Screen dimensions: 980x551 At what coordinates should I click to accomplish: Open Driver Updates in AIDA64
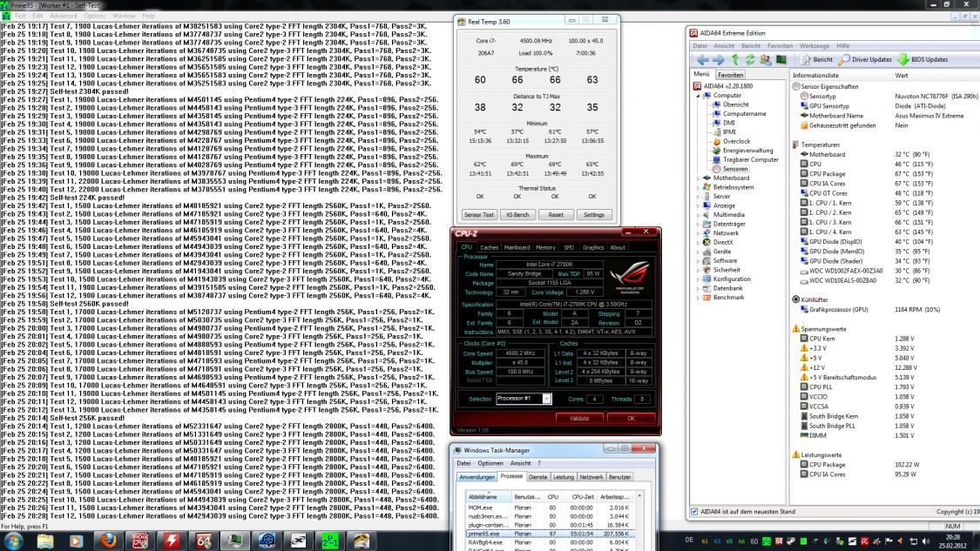coord(865,60)
